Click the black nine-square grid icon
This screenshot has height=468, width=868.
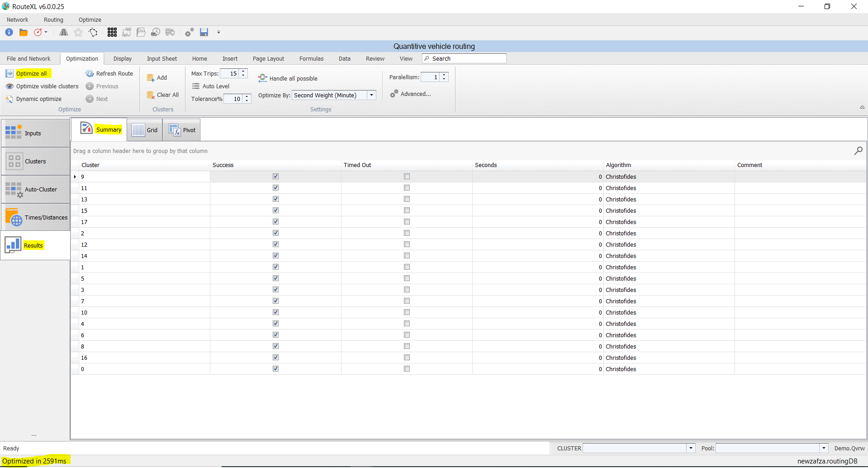click(112, 32)
